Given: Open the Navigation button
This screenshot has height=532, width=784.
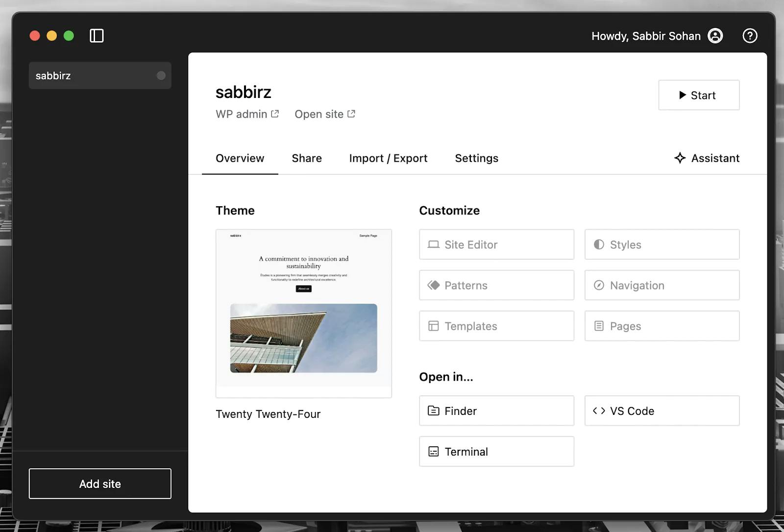Looking at the screenshot, I should [662, 285].
